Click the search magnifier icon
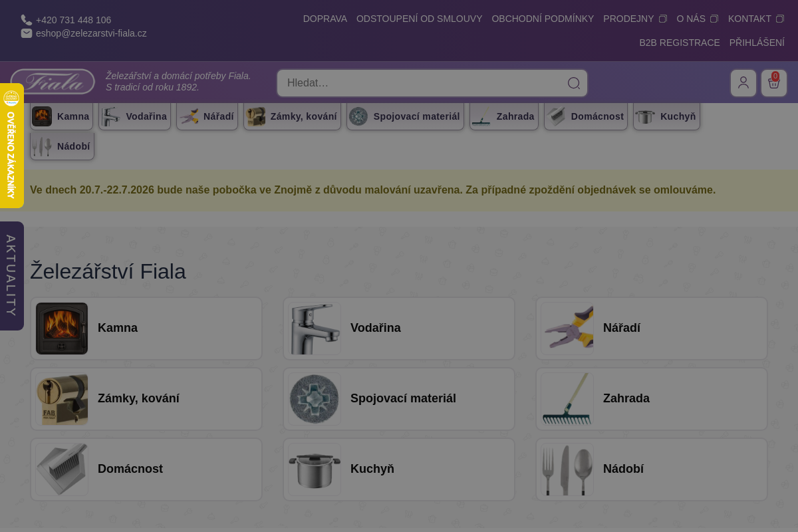 [573, 83]
